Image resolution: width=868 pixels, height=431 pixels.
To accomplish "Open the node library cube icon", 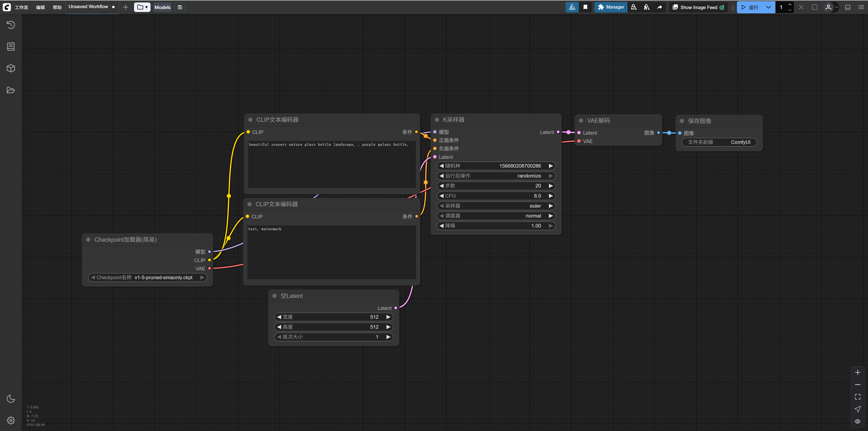I will click(x=11, y=68).
